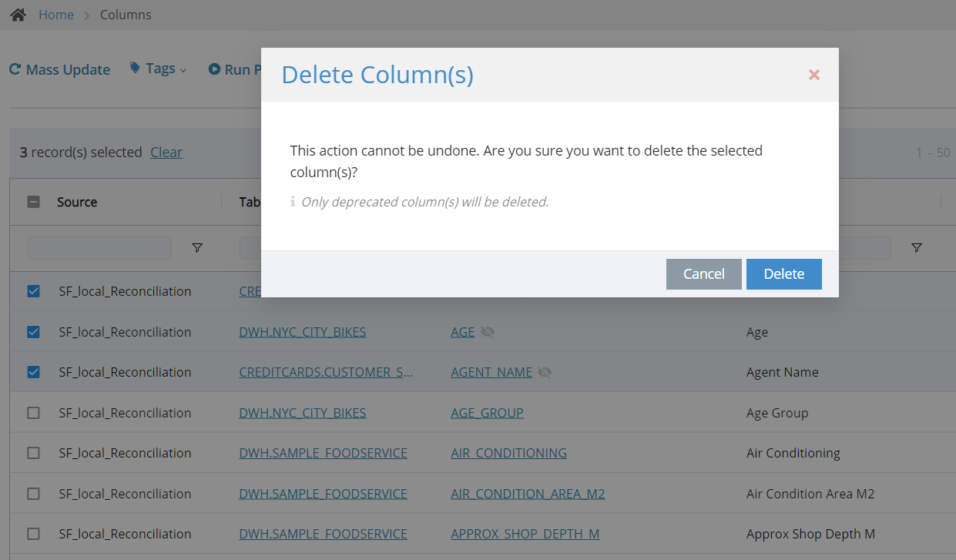Screen dimensions: 956x560
Task: Open DWH.NYC_CITY_BIKES table in AGE_GROUP row
Action: 303,413
